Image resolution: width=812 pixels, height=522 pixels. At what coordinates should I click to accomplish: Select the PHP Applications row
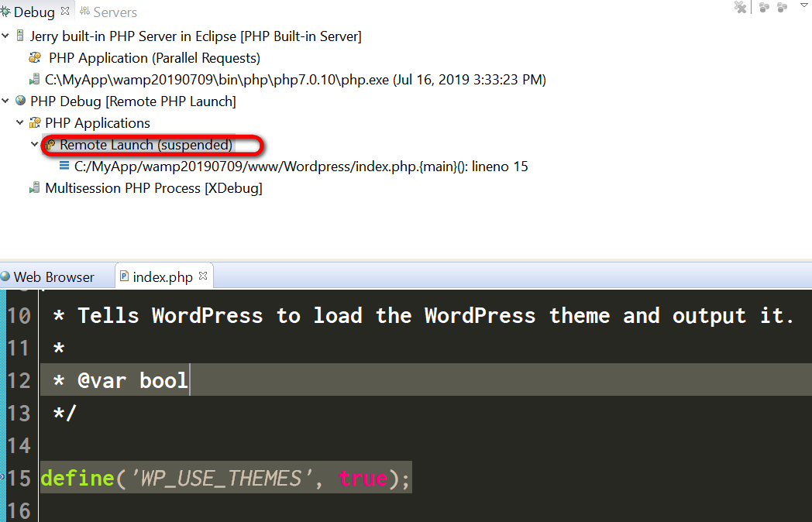[x=98, y=123]
